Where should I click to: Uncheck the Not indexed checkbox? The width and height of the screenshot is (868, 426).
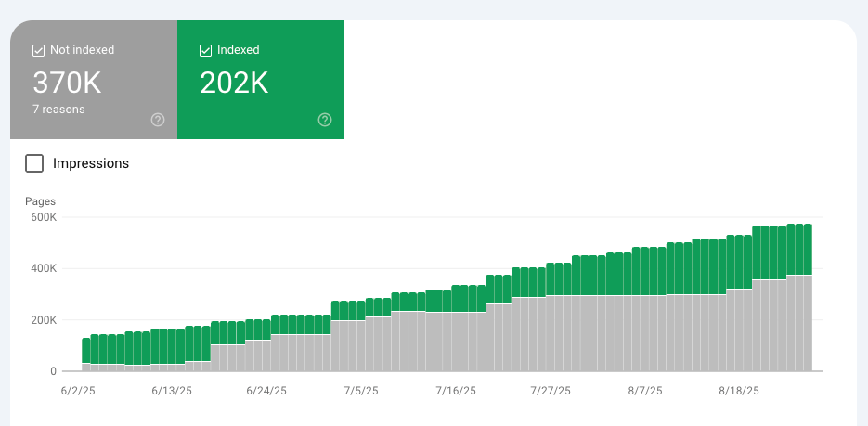point(38,50)
